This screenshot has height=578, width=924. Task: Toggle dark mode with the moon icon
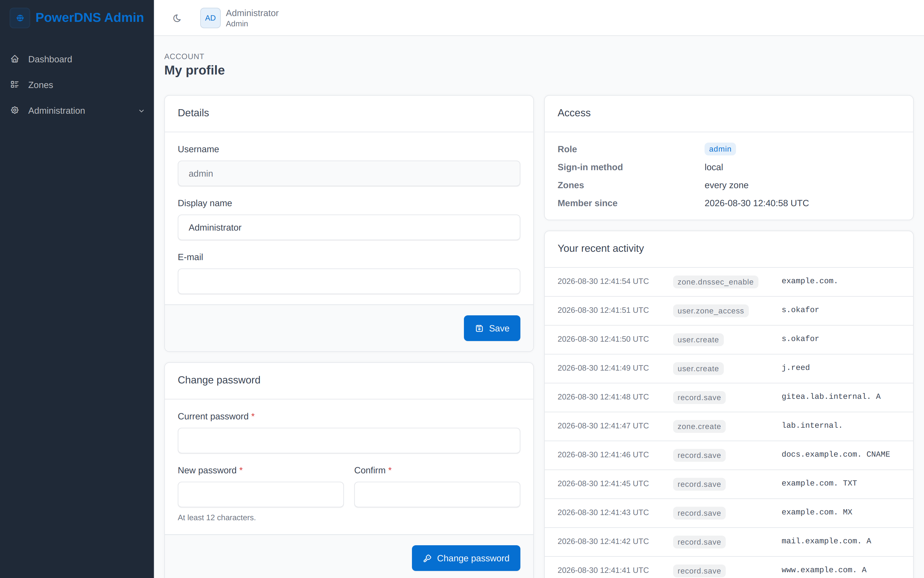coord(177,18)
